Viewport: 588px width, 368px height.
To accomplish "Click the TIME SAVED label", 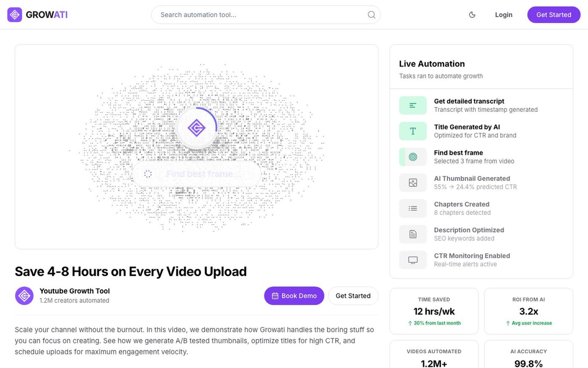I will 434,299.
